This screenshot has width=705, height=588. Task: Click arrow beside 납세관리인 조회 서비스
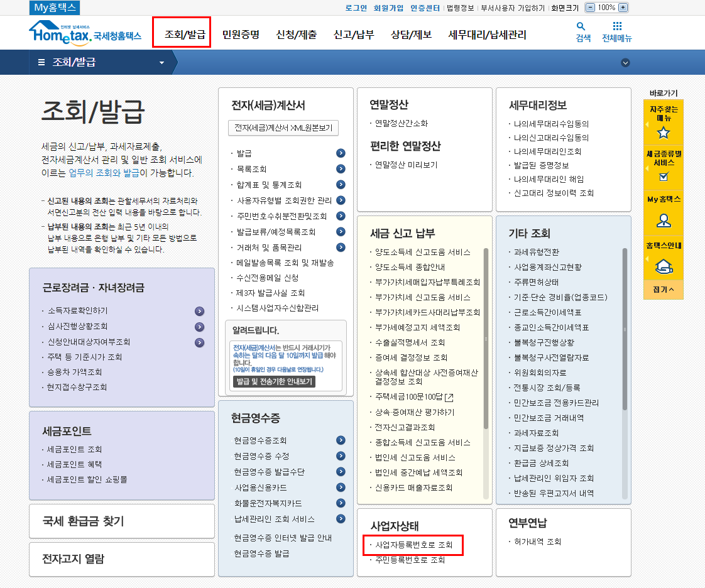(x=341, y=519)
